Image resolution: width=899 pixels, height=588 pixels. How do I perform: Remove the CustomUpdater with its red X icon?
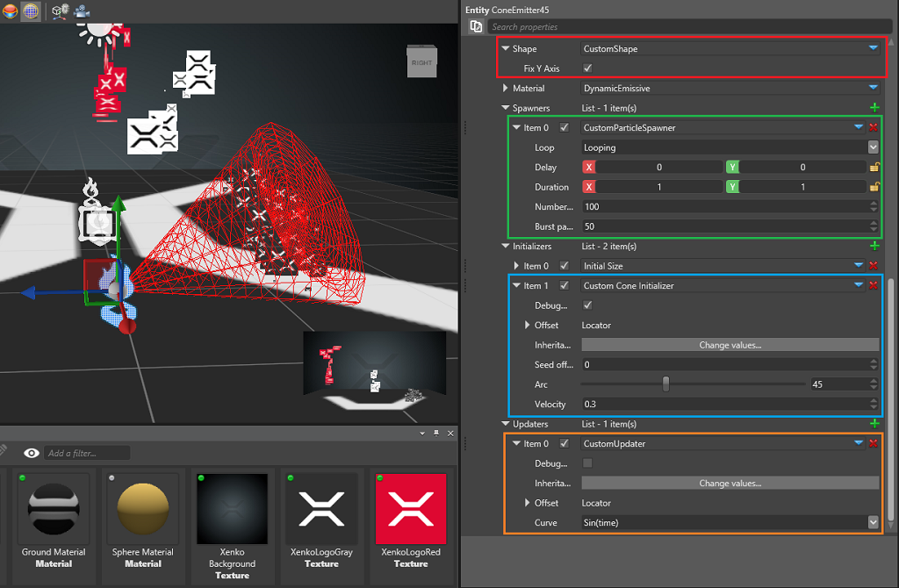pos(874,443)
